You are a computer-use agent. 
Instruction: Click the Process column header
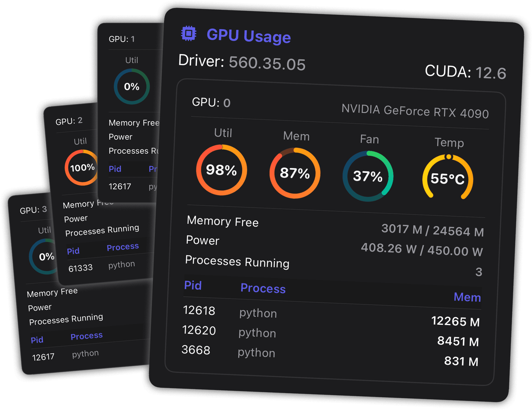[263, 288]
